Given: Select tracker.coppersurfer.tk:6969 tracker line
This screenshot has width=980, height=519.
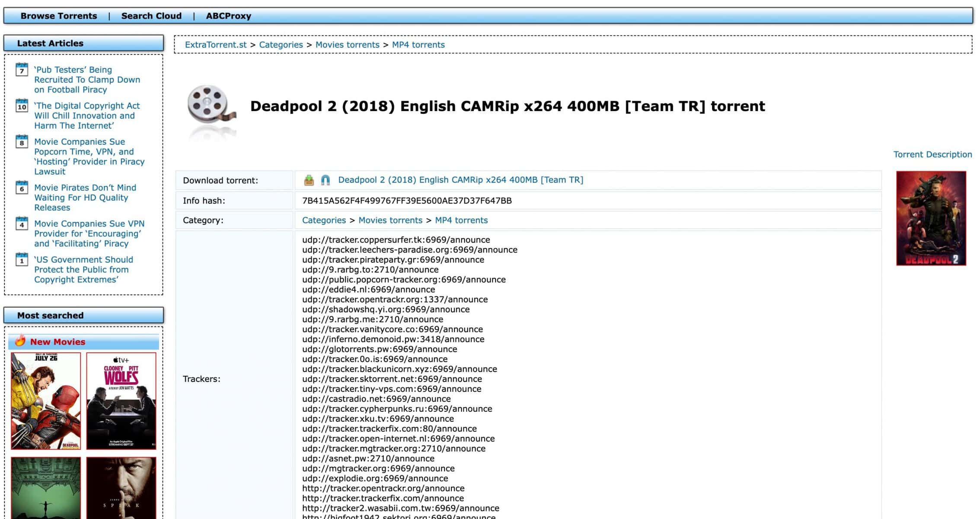Looking at the screenshot, I should tap(396, 240).
